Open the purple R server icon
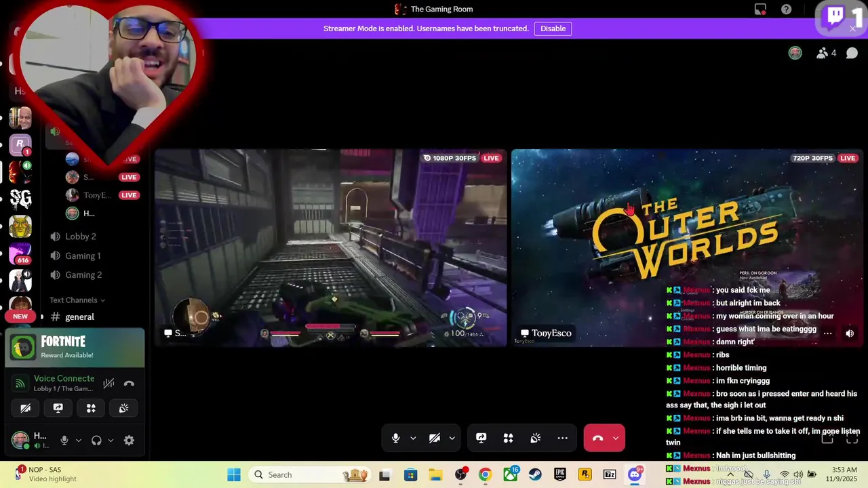Screen dimensions: 868x488 [20, 146]
